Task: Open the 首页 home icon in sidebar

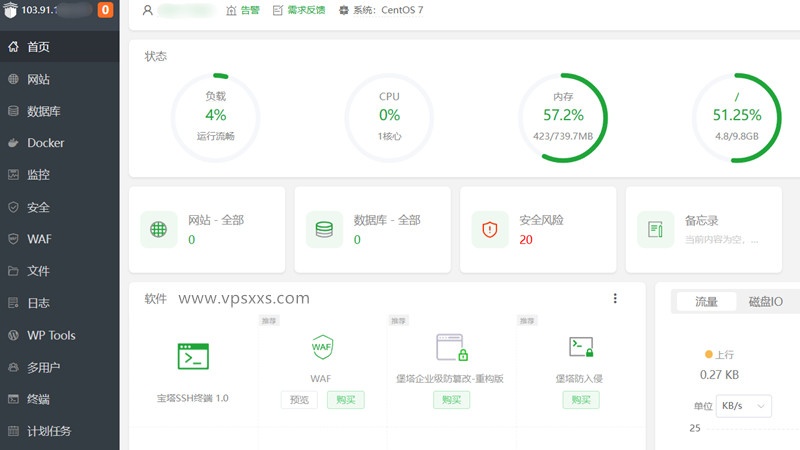Action: point(14,47)
